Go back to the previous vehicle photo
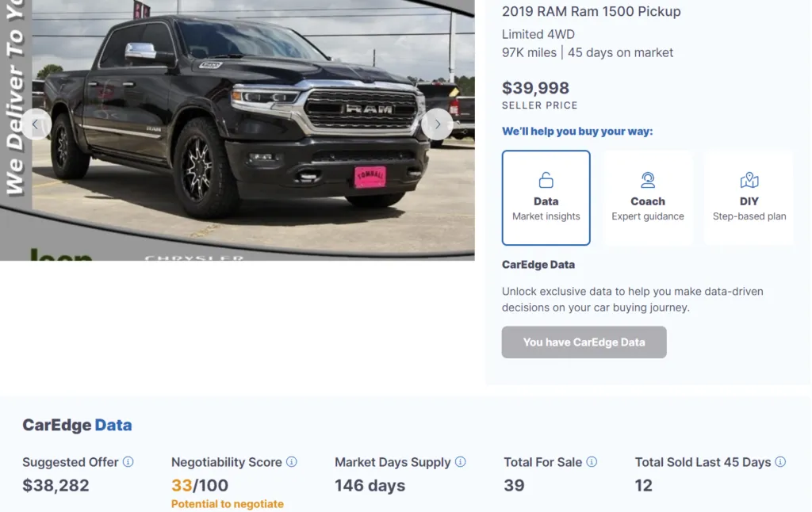This screenshot has width=812, height=512. pyautogui.click(x=36, y=124)
